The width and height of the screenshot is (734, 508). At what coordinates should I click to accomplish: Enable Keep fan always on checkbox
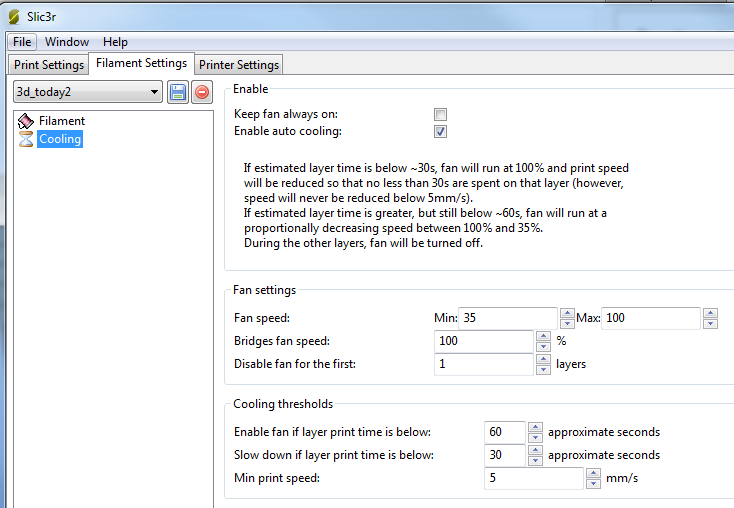click(x=440, y=114)
